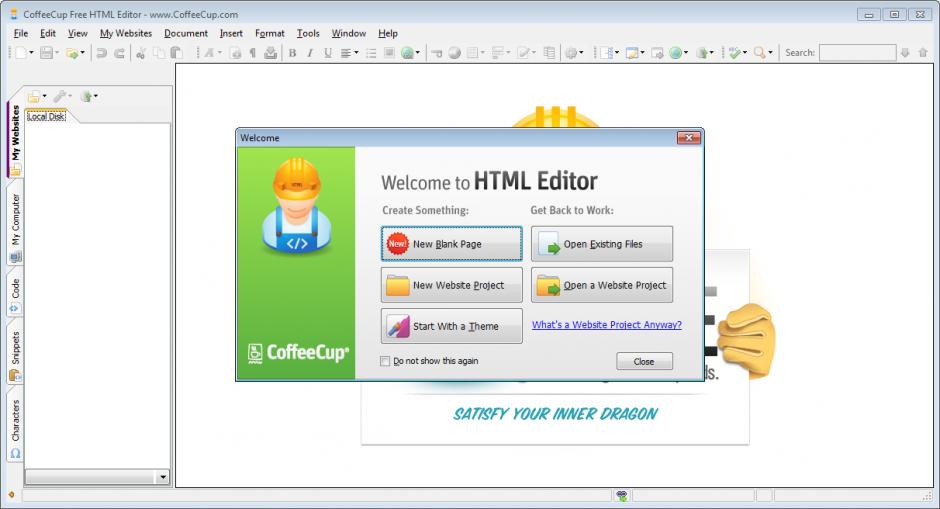The height and width of the screenshot is (509, 940).
Task: Open the My Websites menu
Action: pos(126,34)
